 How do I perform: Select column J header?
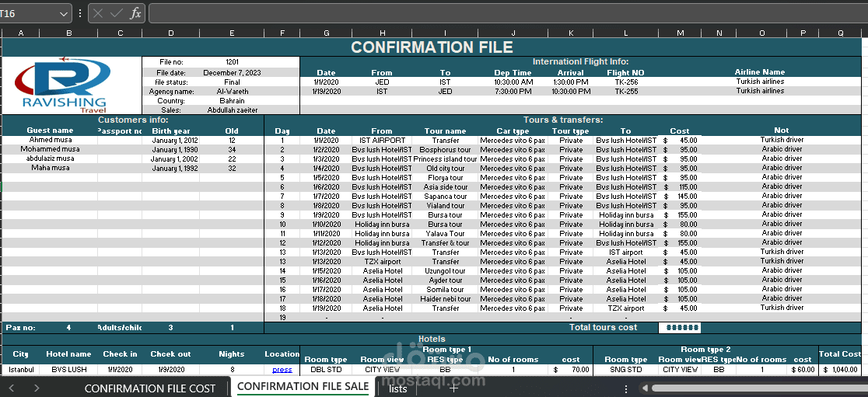coord(513,33)
